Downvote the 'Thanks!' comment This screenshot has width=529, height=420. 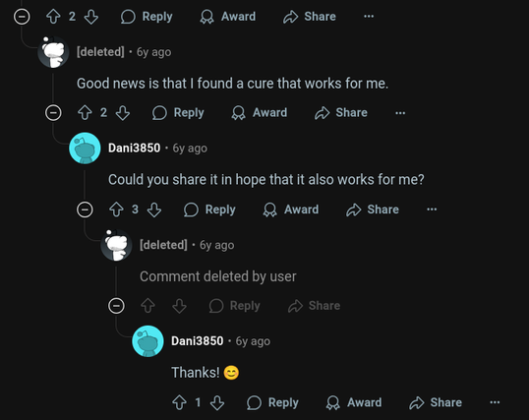tap(217, 402)
